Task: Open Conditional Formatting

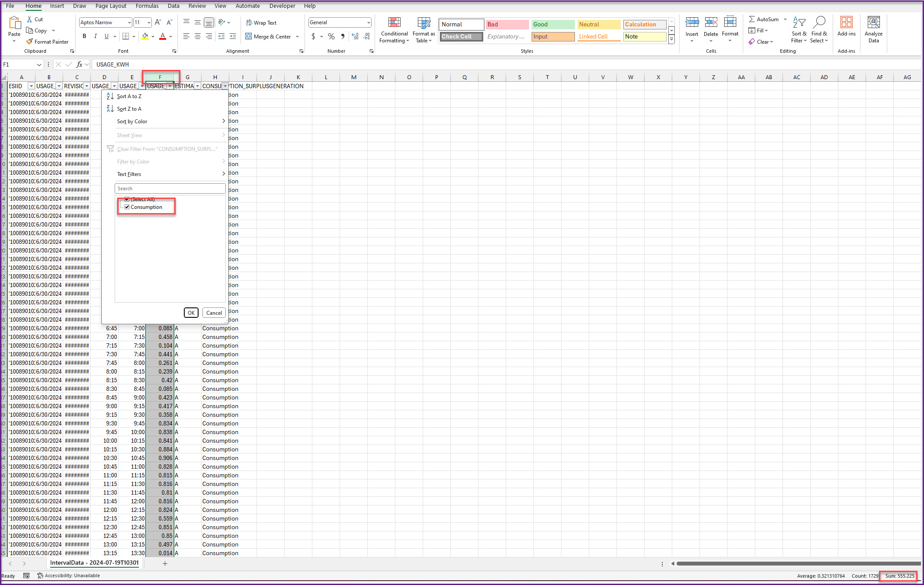Action: point(394,29)
